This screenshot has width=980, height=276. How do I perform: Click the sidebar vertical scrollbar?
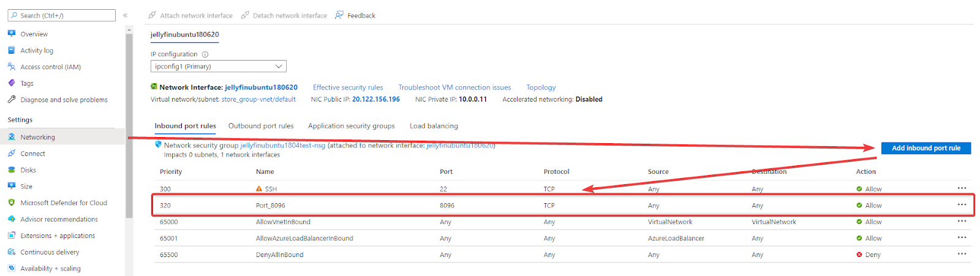pos(129,125)
